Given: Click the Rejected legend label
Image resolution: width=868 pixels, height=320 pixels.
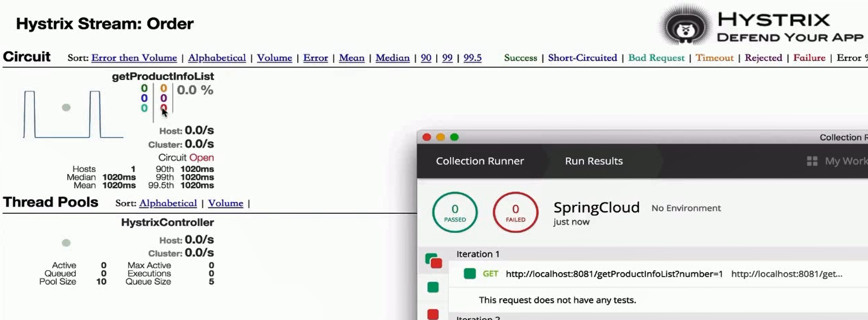Looking at the screenshot, I should click(763, 58).
